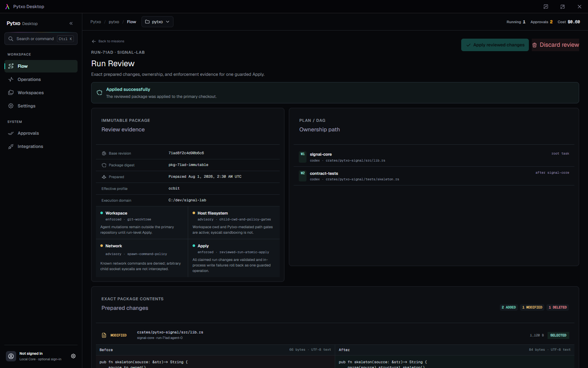The image size is (588, 368).
Task: Click the Not signed in label
Action: (x=31, y=354)
